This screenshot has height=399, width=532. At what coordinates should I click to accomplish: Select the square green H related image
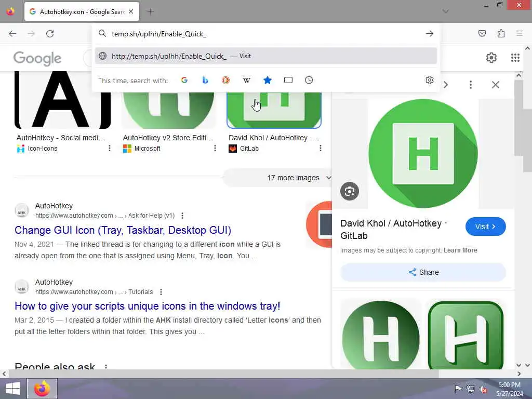[x=466, y=334]
